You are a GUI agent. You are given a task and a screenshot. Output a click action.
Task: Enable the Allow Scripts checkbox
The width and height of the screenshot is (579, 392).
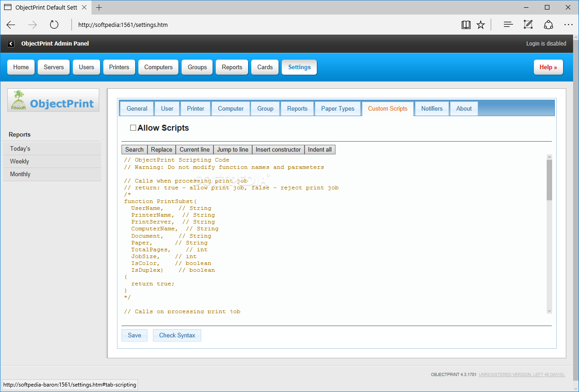tap(133, 128)
